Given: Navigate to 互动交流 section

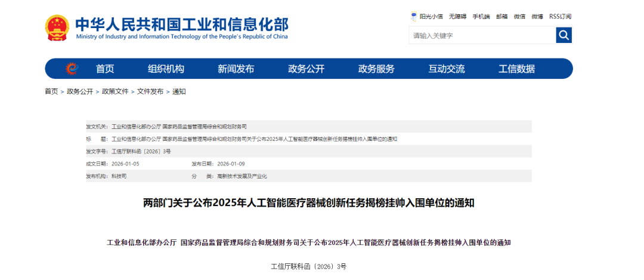Looking at the screenshot, I should (446, 69).
